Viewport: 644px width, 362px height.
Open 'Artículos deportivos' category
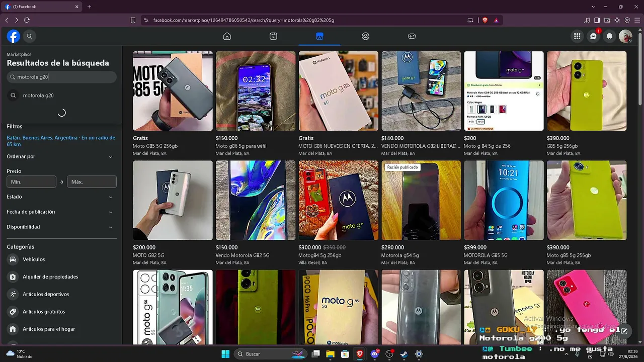(x=61, y=294)
